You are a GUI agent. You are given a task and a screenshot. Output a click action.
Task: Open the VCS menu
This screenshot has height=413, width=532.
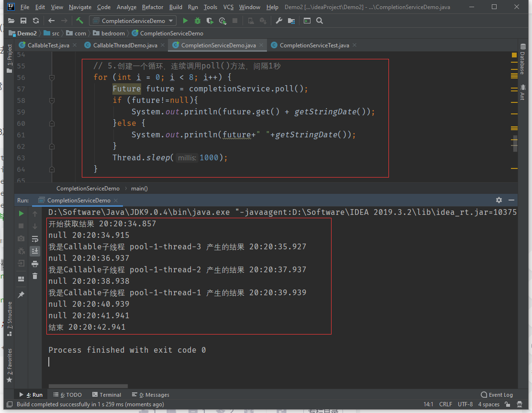pos(228,7)
